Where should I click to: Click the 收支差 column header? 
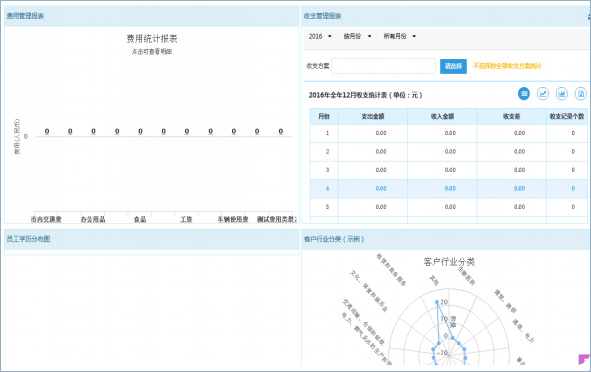[x=511, y=116]
